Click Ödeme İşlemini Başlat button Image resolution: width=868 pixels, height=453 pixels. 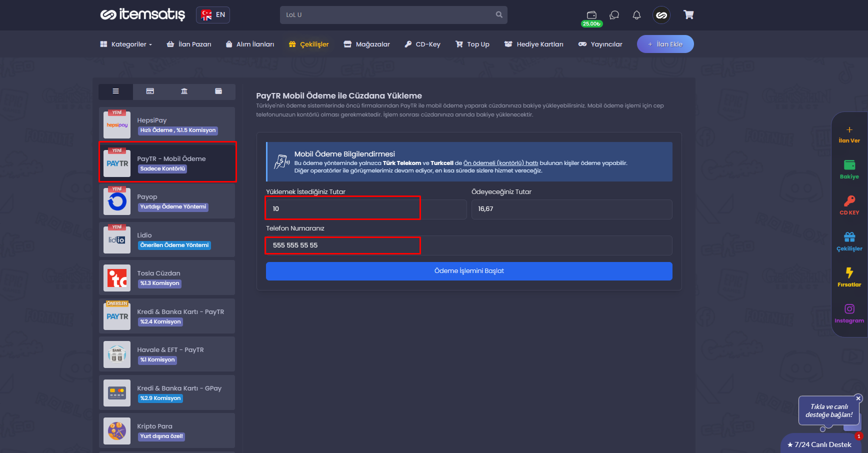(x=469, y=271)
